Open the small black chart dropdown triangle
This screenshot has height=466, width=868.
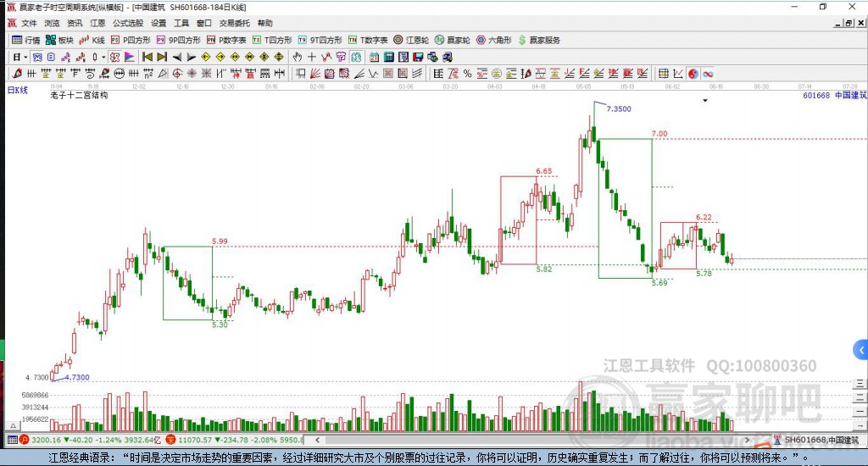(705, 101)
